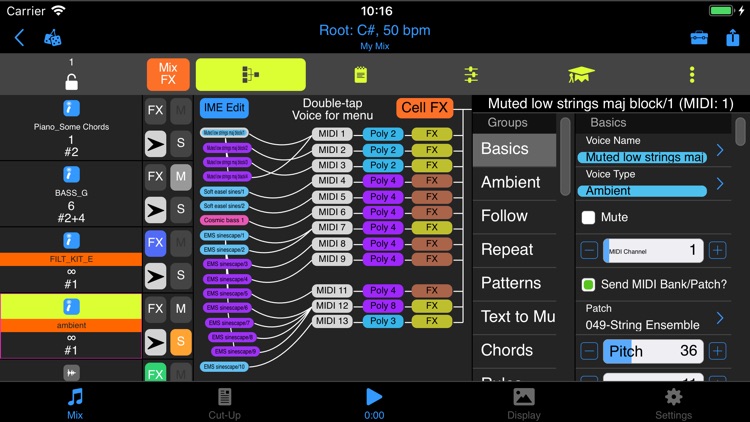Switch to Cut-Up tab
This screenshot has width=750, height=422.
point(224,403)
